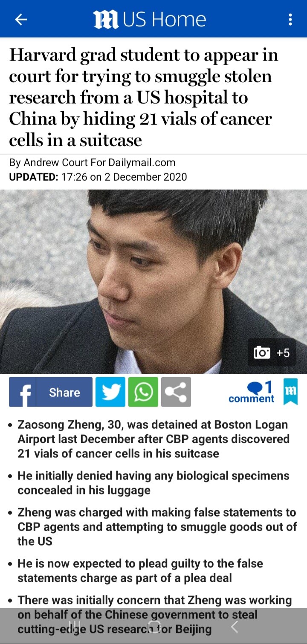The width and height of the screenshot is (307, 644).
Task: Open photo gallery camera +5 badge
Action: 272,353
